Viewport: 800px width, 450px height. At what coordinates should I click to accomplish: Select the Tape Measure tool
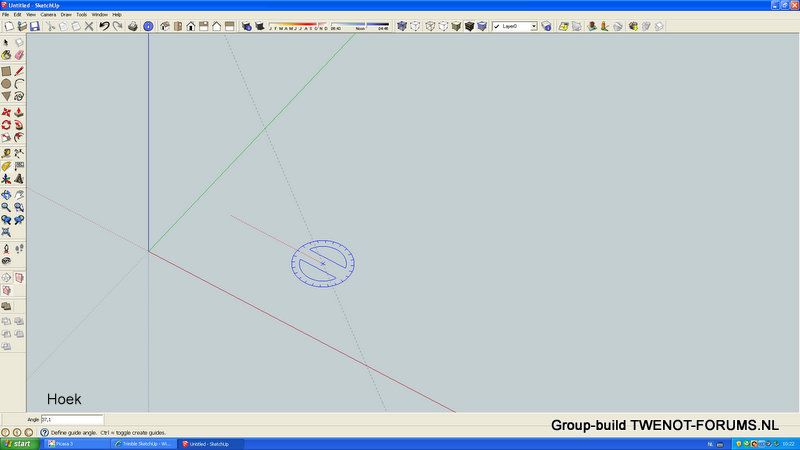tap(6, 154)
